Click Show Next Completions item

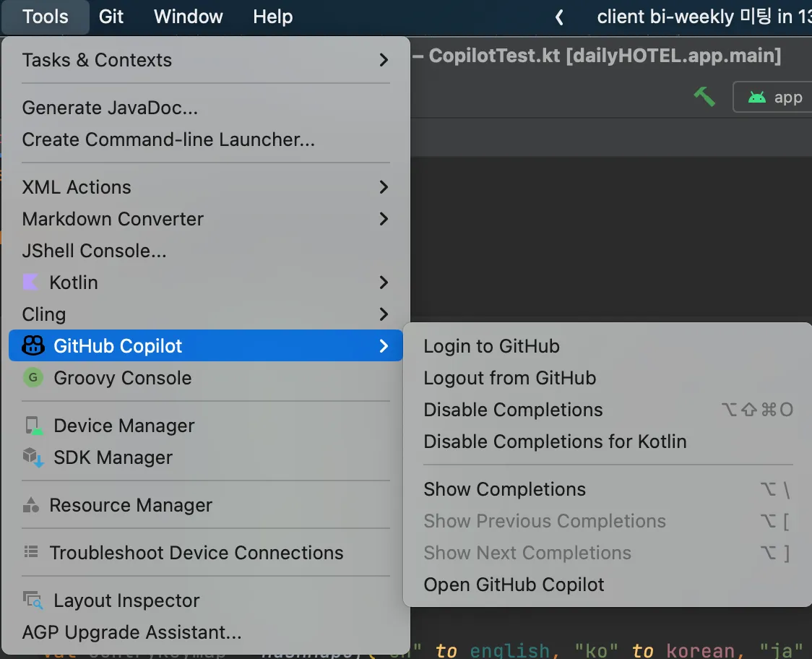608,553
